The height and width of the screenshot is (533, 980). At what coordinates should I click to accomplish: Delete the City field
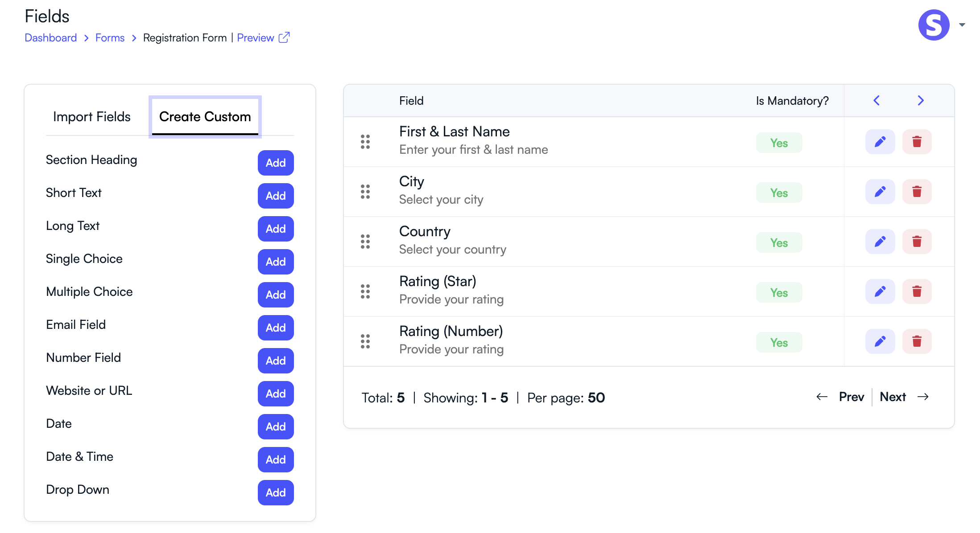[917, 192]
